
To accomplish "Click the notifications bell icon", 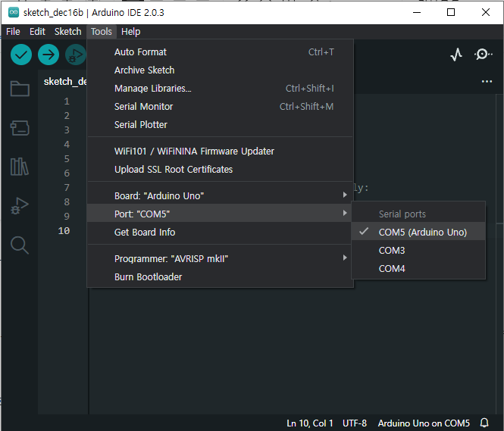I will click(484, 423).
